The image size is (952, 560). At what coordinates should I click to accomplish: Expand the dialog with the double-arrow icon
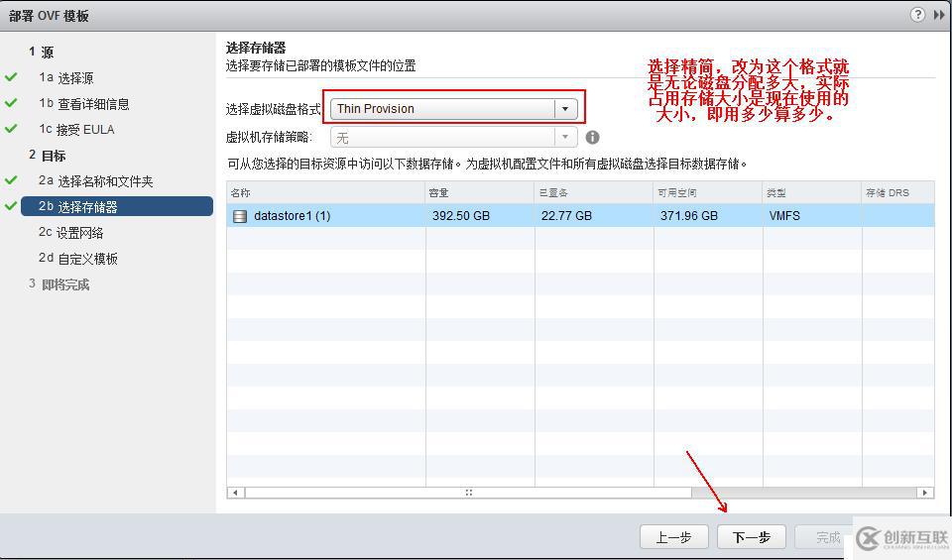point(939,15)
